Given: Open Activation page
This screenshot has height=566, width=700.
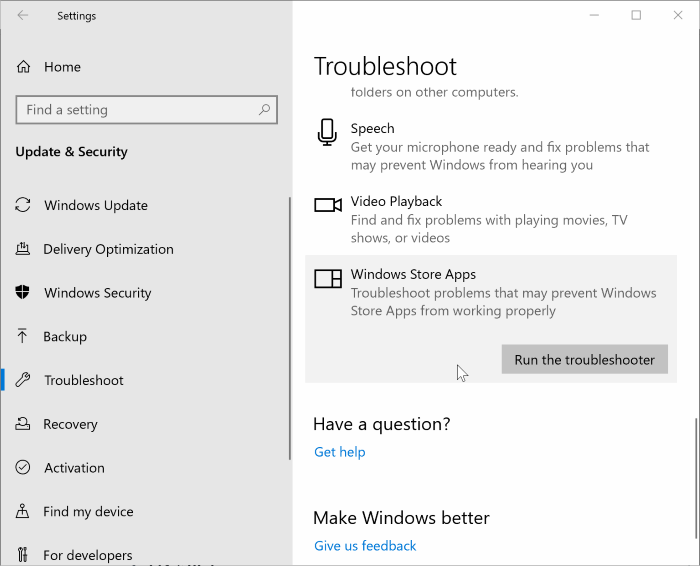Looking at the screenshot, I should pos(74,468).
